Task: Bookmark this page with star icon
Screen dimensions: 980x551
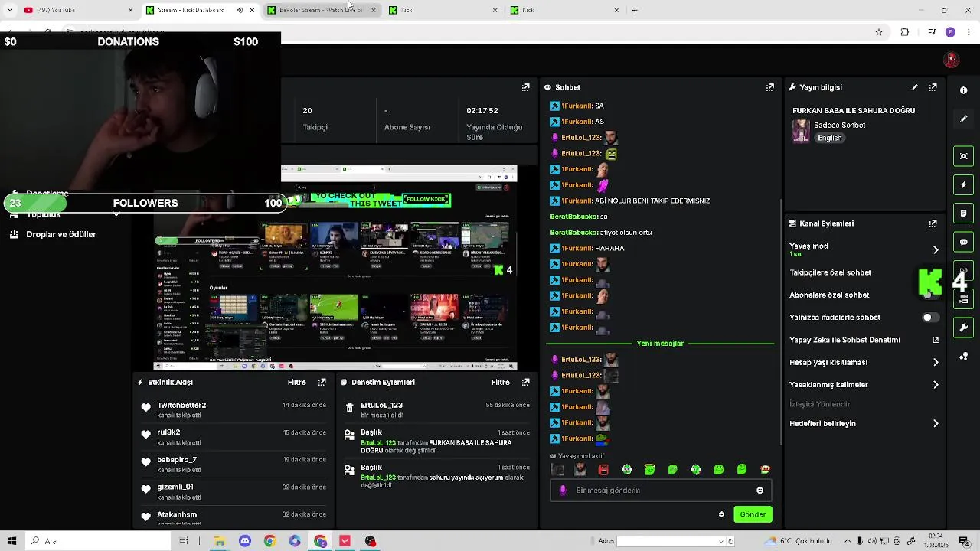Action: coord(879,32)
